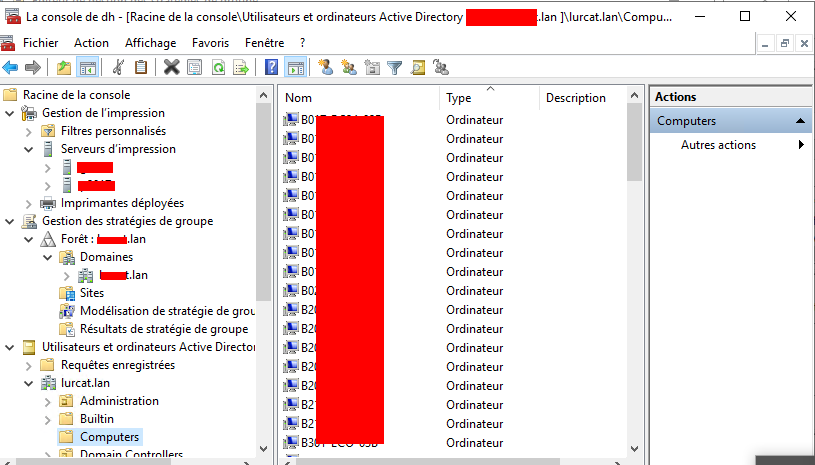Click Autres actions in Actions pane

(x=718, y=145)
